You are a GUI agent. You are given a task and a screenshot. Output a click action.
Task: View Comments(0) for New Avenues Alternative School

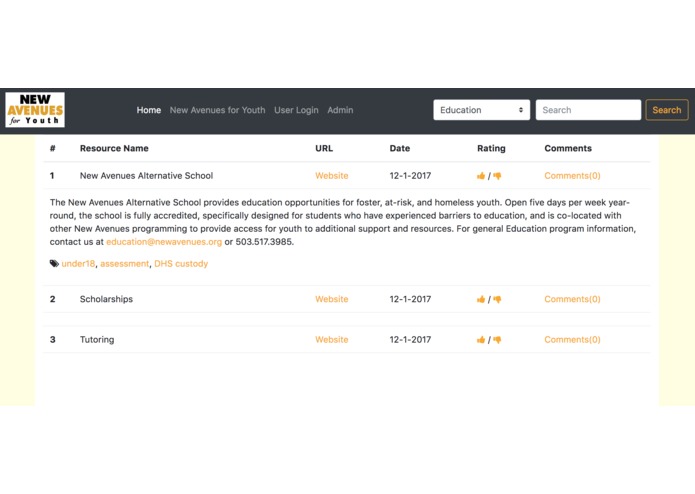click(x=572, y=175)
